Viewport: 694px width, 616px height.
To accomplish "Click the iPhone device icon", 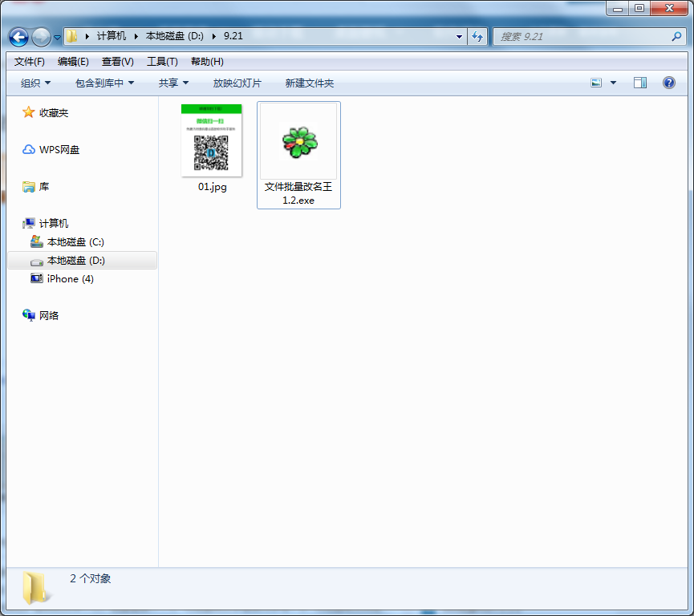I will point(37,278).
